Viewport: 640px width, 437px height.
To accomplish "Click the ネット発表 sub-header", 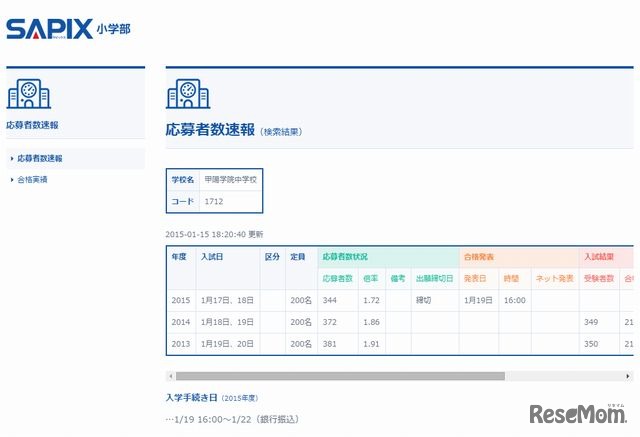I will (555, 279).
